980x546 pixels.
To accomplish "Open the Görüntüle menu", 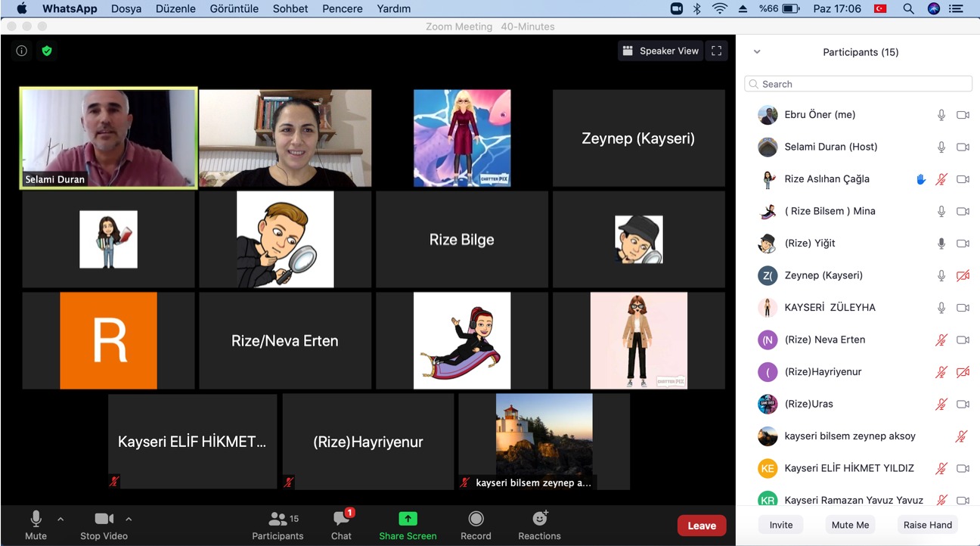I will [233, 9].
